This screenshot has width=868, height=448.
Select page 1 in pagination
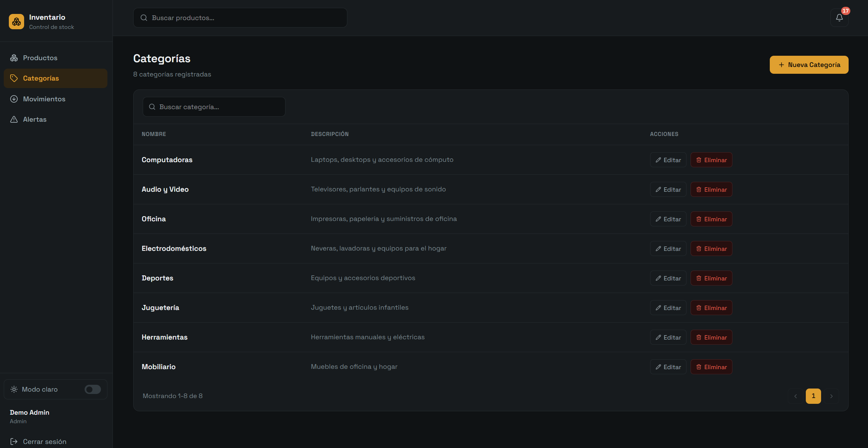[x=813, y=396]
